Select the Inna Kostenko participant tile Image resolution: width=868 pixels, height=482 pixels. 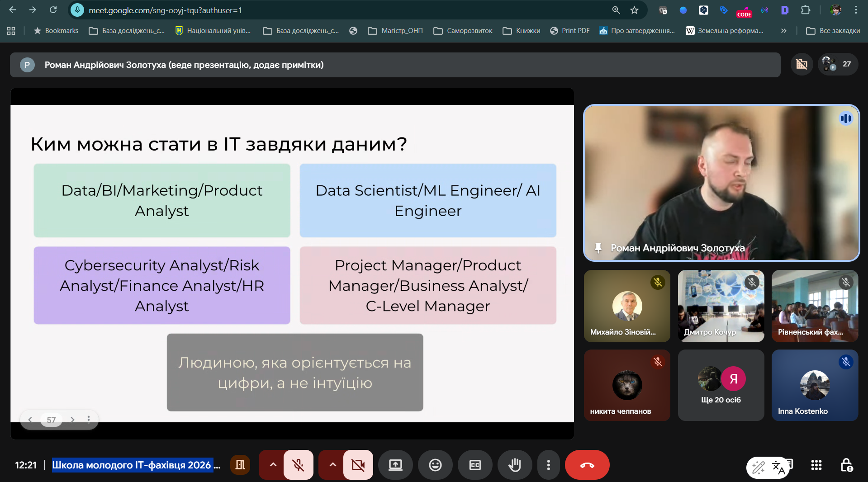click(x=814, y=385)
